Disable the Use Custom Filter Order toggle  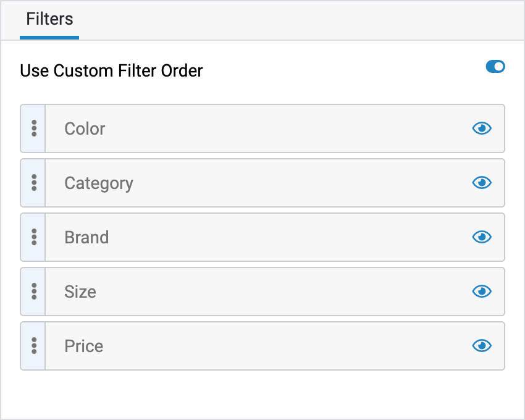pyautogui.click(x=495, y=67)
